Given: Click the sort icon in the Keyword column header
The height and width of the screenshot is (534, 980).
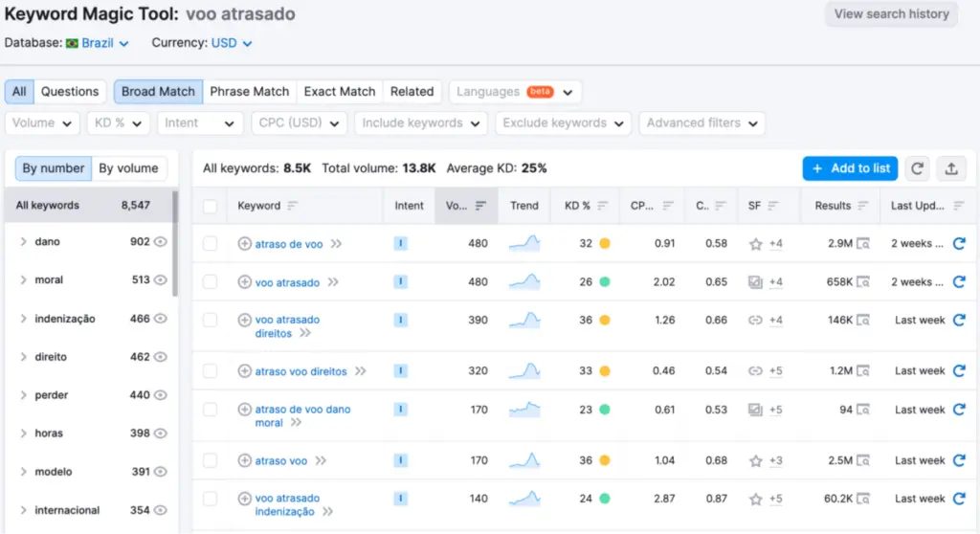Looking at the screenshot, I should coord(293,206).
